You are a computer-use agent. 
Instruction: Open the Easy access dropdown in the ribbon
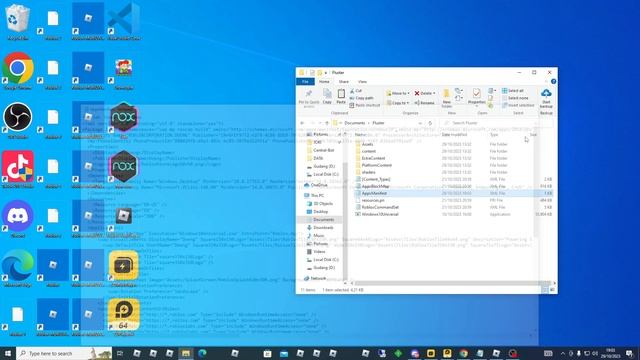point(459,98)
